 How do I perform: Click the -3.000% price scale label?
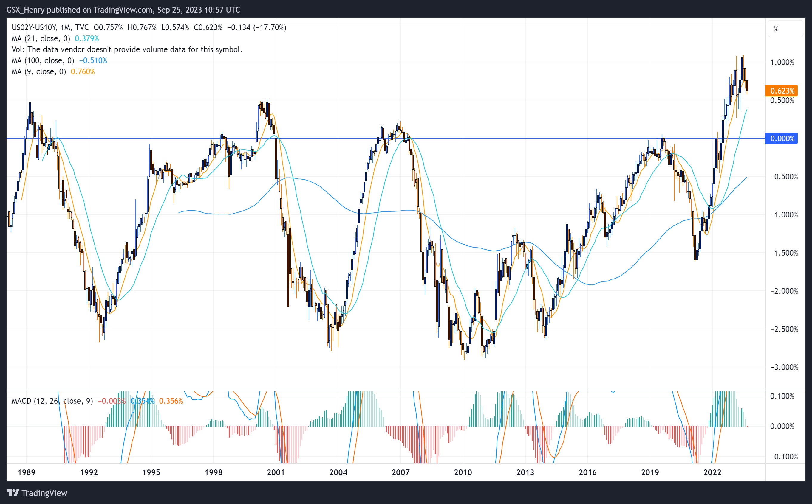[782, 367]
